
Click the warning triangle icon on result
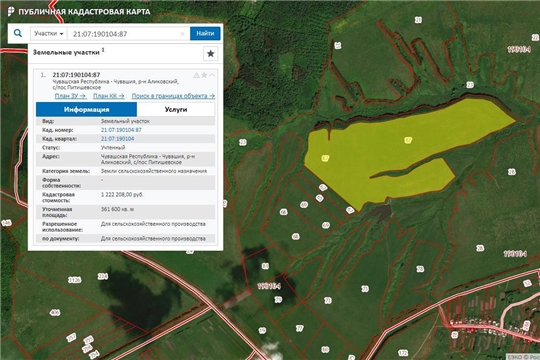196,75
